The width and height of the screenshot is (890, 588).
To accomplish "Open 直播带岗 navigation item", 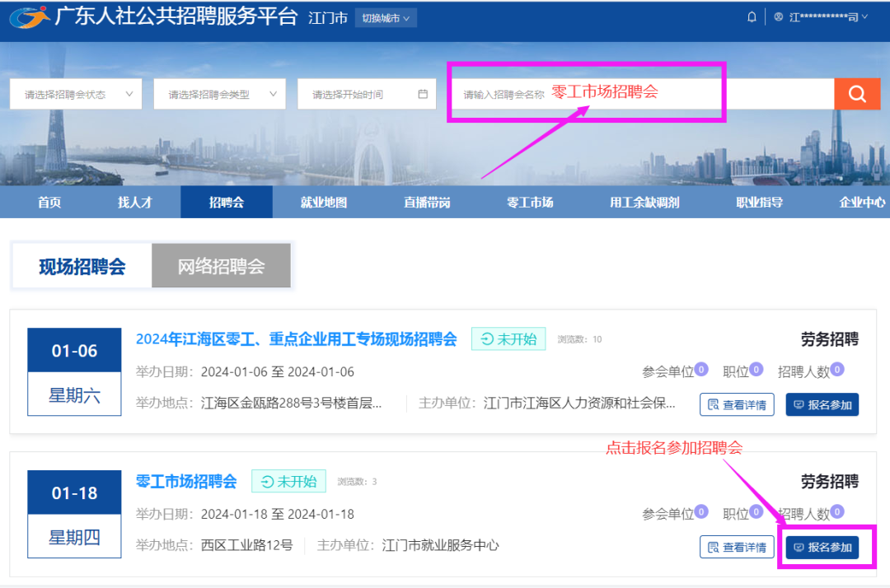I will coord(427,203).
